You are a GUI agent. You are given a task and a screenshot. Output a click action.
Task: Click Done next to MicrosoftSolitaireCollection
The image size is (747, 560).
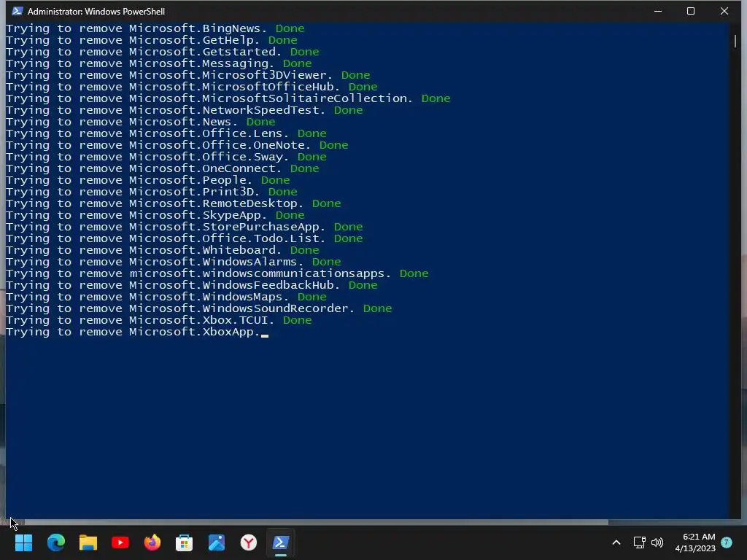[436, 98]
